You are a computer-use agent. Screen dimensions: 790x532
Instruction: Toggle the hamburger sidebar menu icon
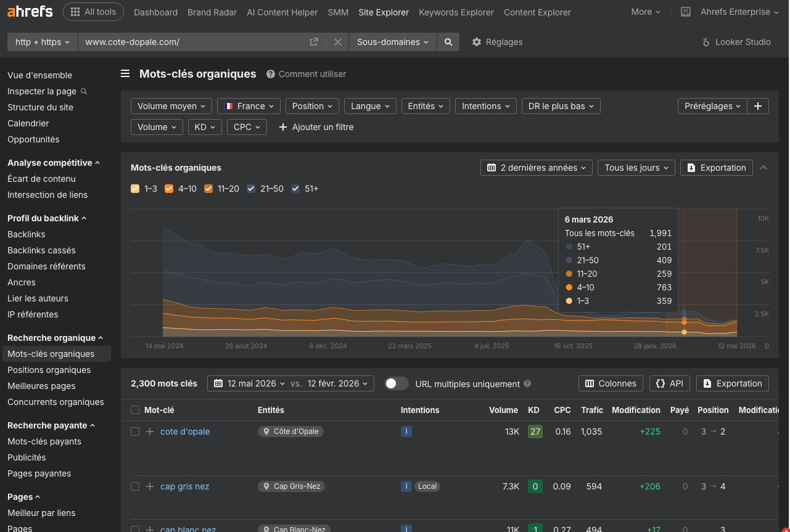(x=125, y=74)
